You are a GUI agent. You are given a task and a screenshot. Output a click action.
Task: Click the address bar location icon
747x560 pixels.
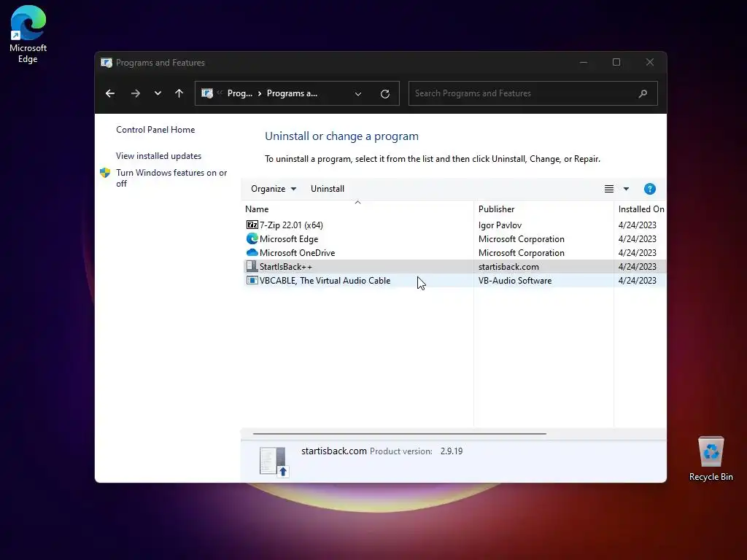coord(207,93)
